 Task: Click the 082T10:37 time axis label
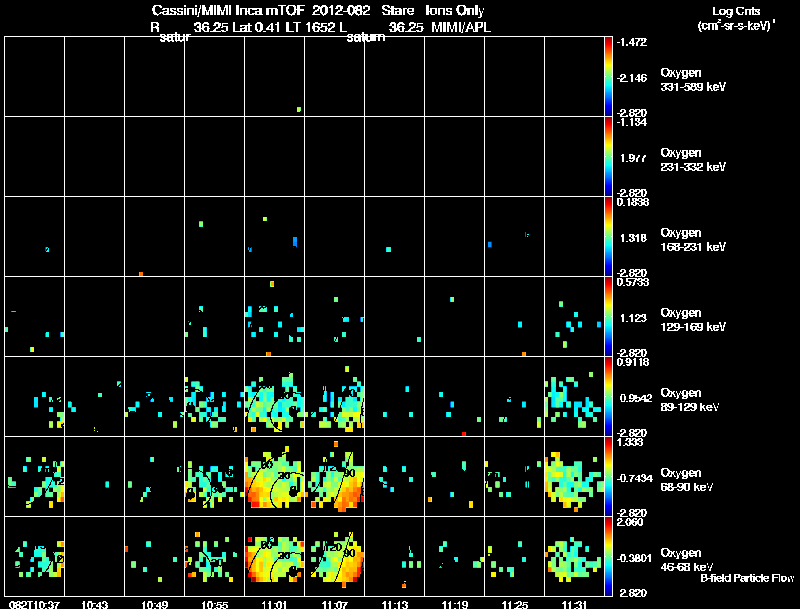click(34, 604)
